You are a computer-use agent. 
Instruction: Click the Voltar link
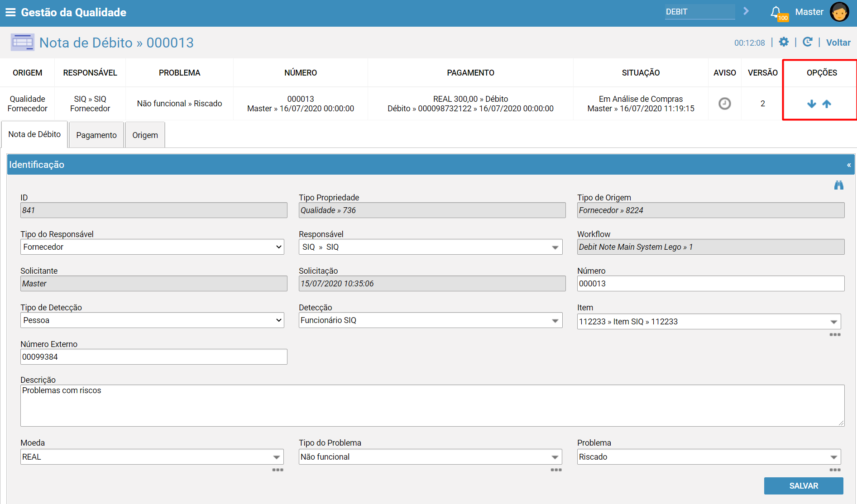click(x=838, y=43)
